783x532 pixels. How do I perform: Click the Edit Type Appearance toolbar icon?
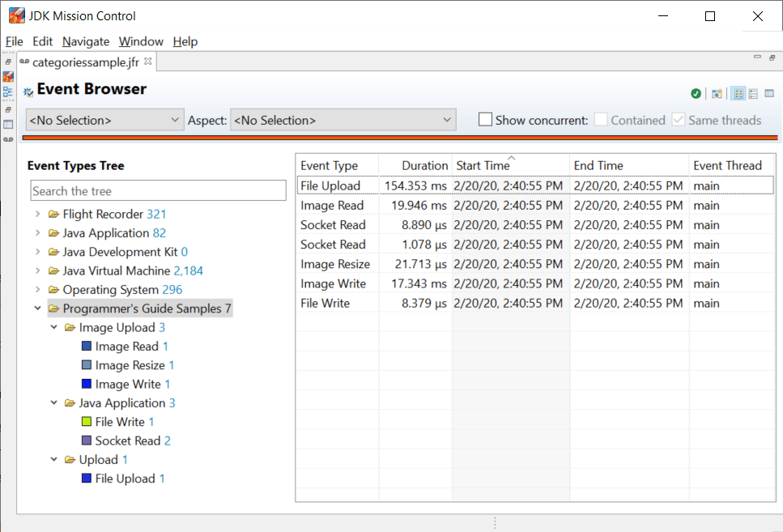click(717, 93)
